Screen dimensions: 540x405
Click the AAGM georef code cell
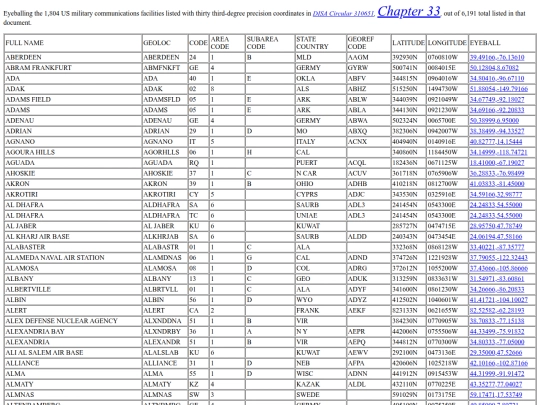[x=369, y=58]
